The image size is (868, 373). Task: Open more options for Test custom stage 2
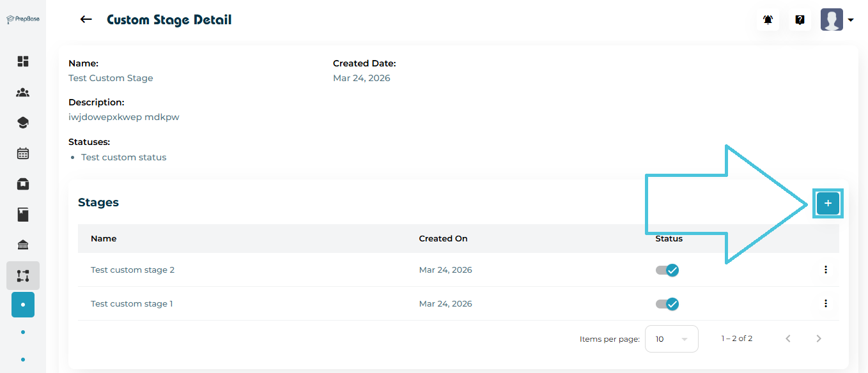tap(825, 270)
